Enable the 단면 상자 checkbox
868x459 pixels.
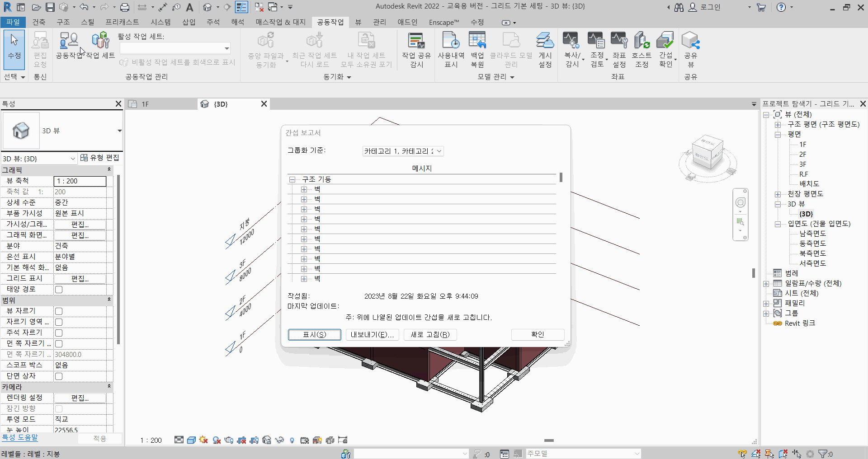coord(59,376)
